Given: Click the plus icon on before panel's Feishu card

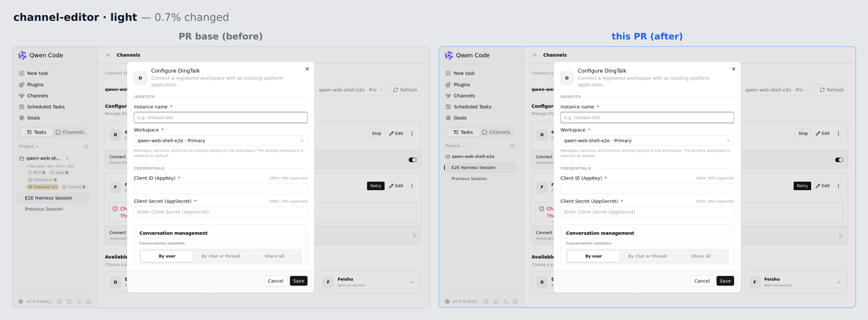Looking at the screenshot, I should (x=412, y=282).
